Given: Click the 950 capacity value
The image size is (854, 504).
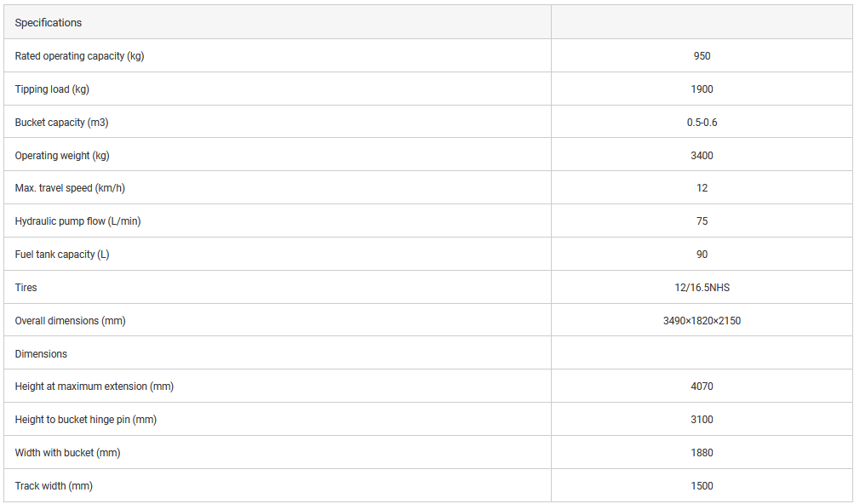Looking at the screenshot, I should [702, 56].
